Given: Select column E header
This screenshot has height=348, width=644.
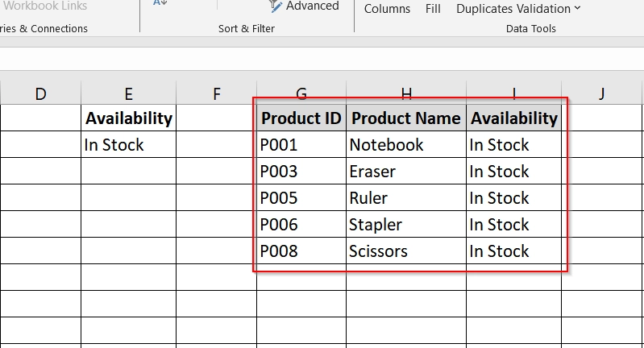Looking at the screenshot, I should [x=128, y=93].
